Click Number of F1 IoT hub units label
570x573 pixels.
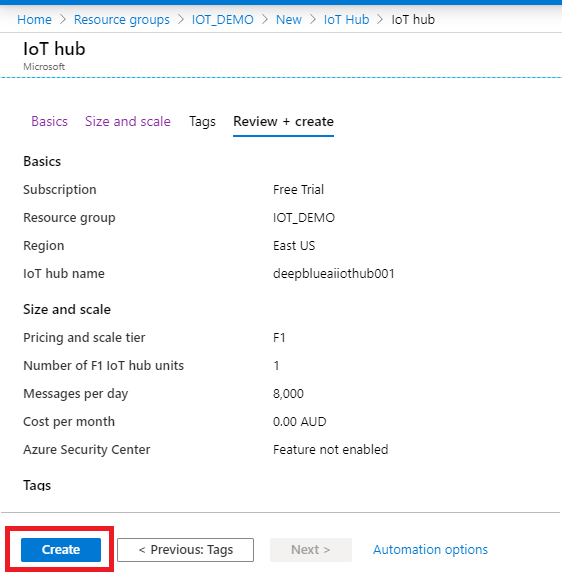pyautogui.click(x=103, y=365)
